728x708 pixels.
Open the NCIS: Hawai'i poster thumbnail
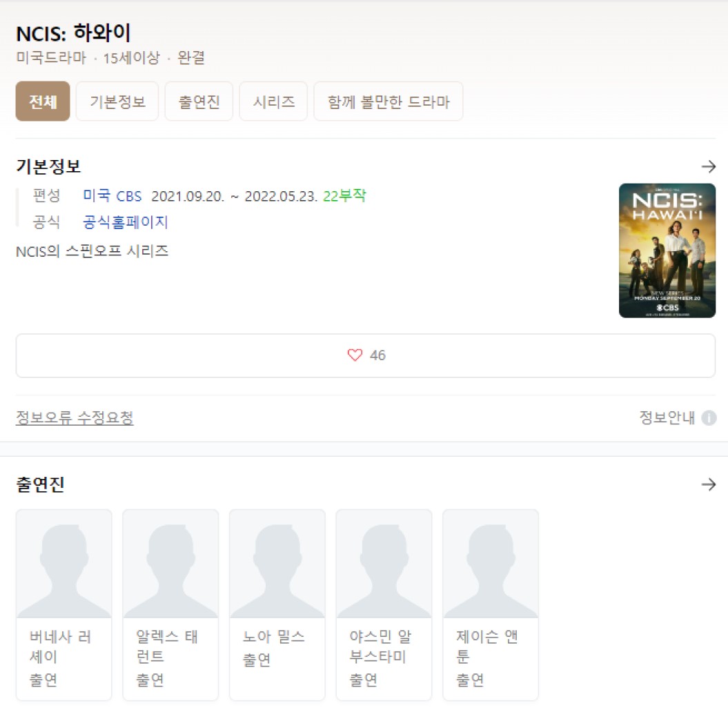click(667, 250)
